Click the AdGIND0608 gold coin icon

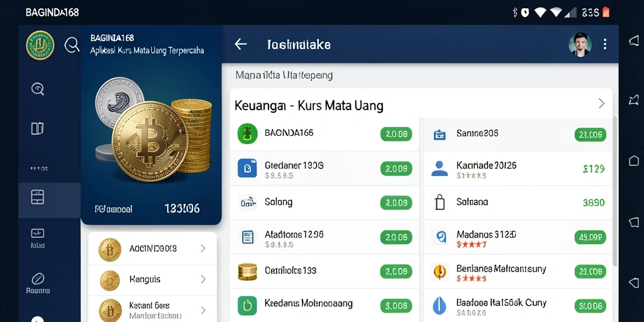point(109,250)
